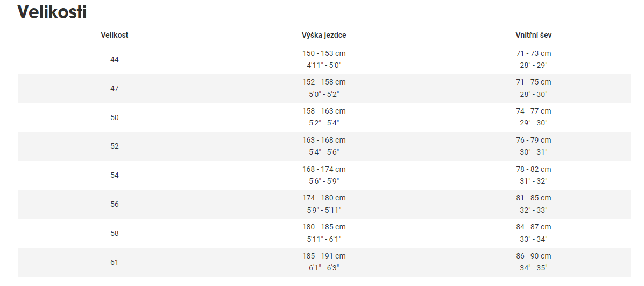
Task: Click rider height 174 - 180 cm
Action: pos(324,198)
